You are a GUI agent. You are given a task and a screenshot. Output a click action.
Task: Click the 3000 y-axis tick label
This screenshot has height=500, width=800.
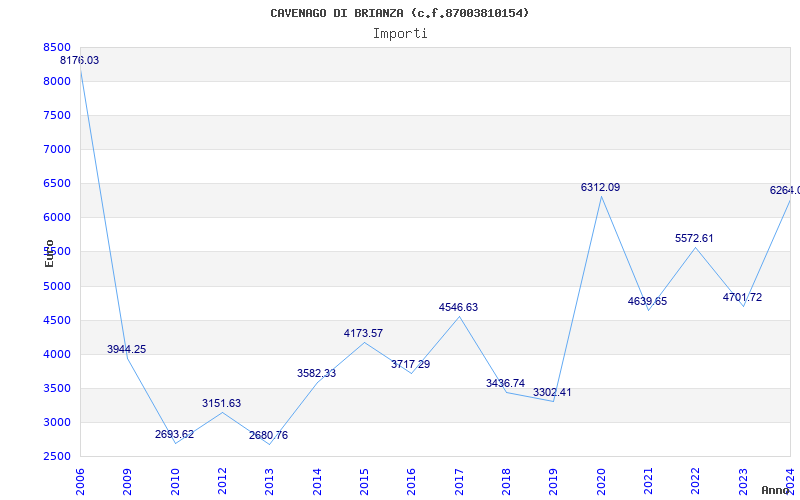coord(57,422)
